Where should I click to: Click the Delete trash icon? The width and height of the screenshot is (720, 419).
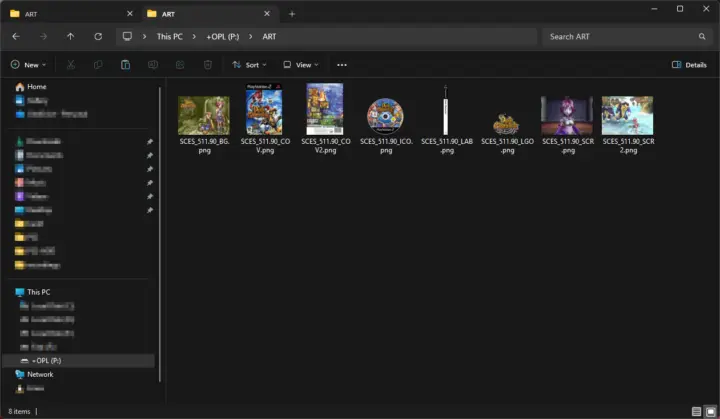click(208, 65)
